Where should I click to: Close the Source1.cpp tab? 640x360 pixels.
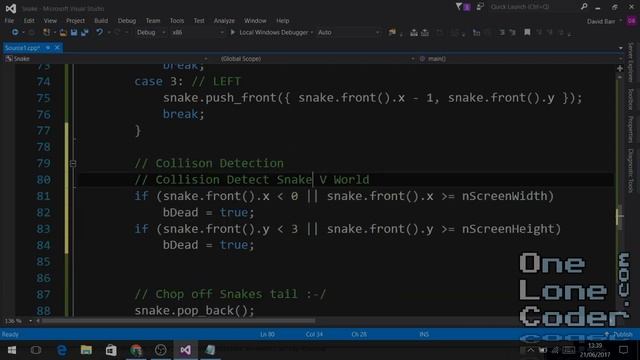[57, 48]
